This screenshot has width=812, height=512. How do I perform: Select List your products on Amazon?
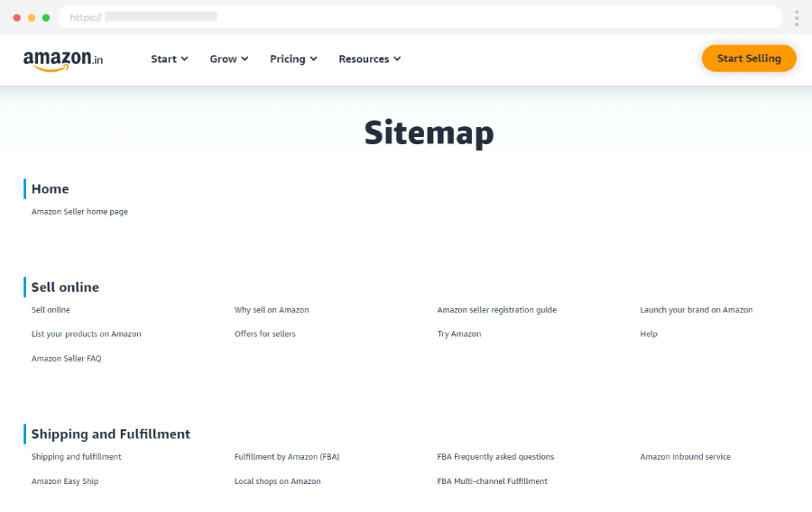pyautogui.click(x=86, y=334)
